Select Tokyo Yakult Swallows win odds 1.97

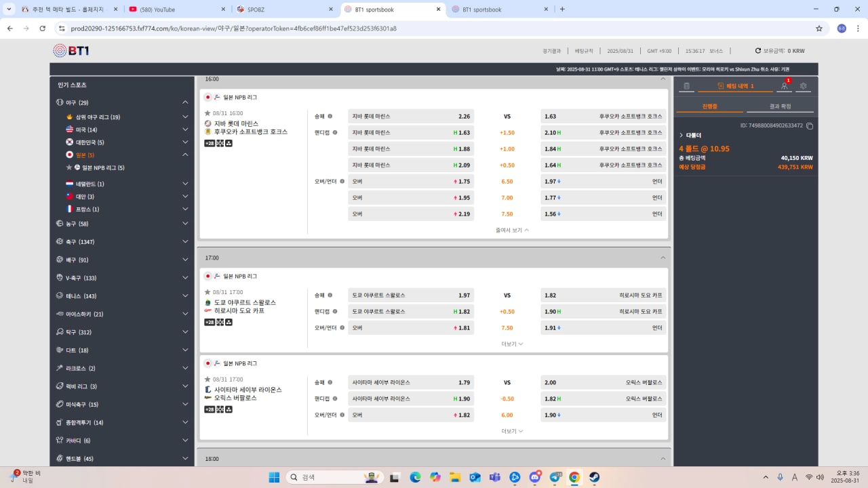pos(410,296)
